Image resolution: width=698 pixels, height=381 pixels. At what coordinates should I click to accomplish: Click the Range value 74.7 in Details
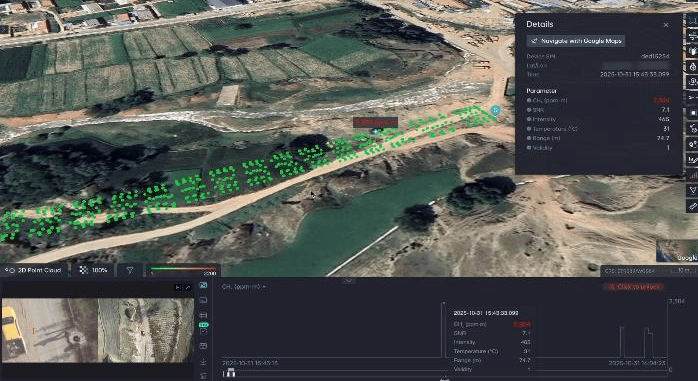click(x=663, y=138)
